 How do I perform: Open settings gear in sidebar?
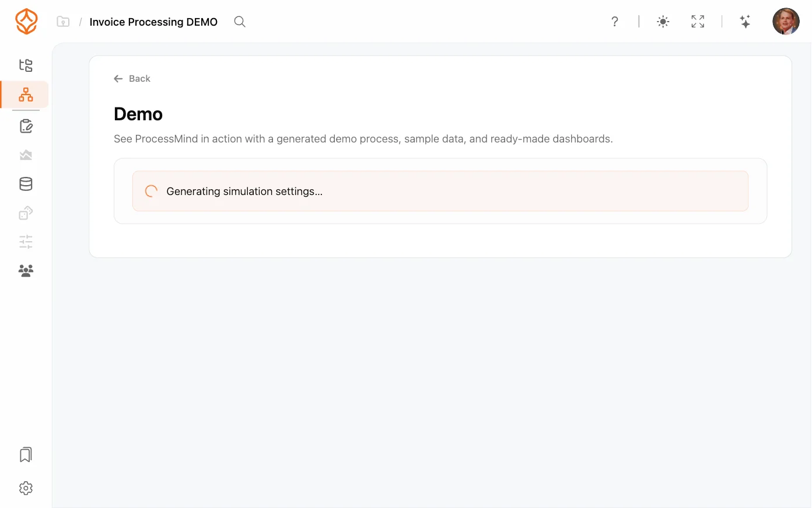(26, 488)
